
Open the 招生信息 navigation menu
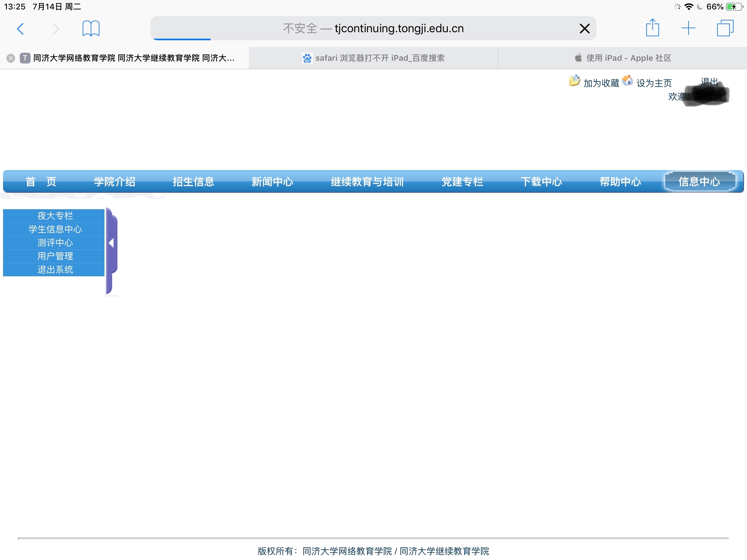(193, 182)
